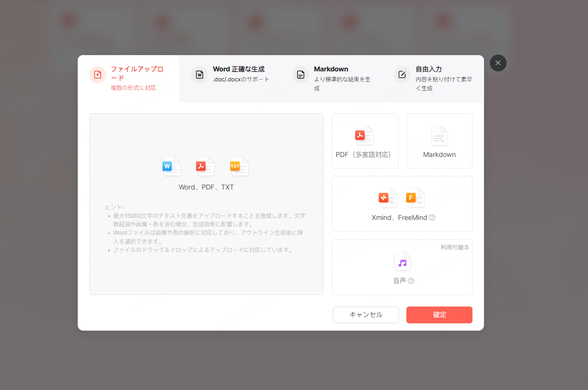Switch to the Markdown generation tab
This screenshot has width=588, height=390.
coord(330,73)
